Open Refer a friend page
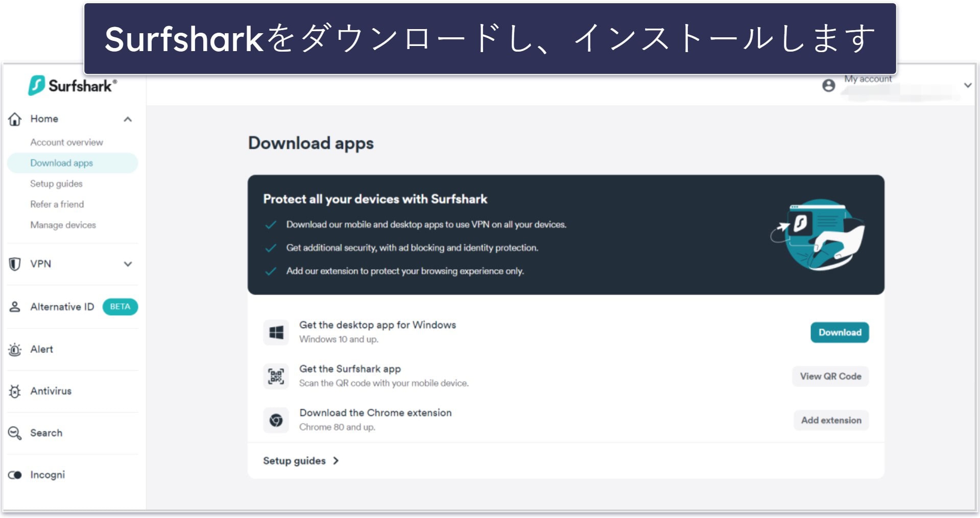 click(57, 204)
